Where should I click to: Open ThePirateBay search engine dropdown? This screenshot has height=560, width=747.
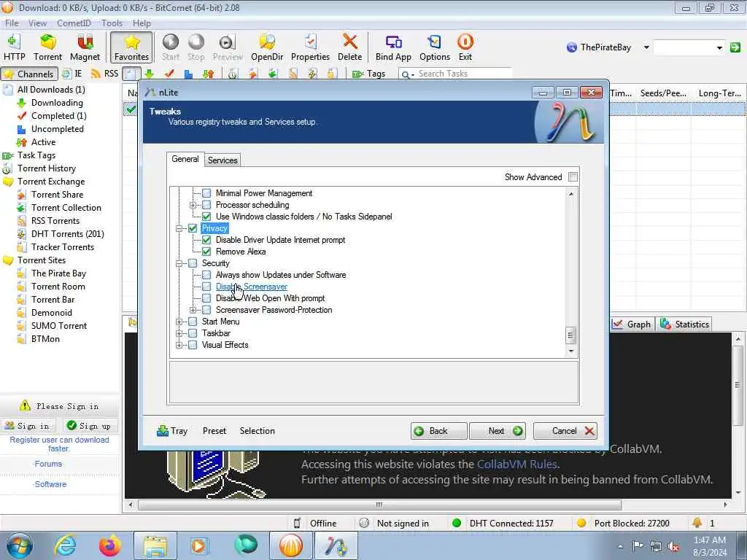tap(646, 47)
